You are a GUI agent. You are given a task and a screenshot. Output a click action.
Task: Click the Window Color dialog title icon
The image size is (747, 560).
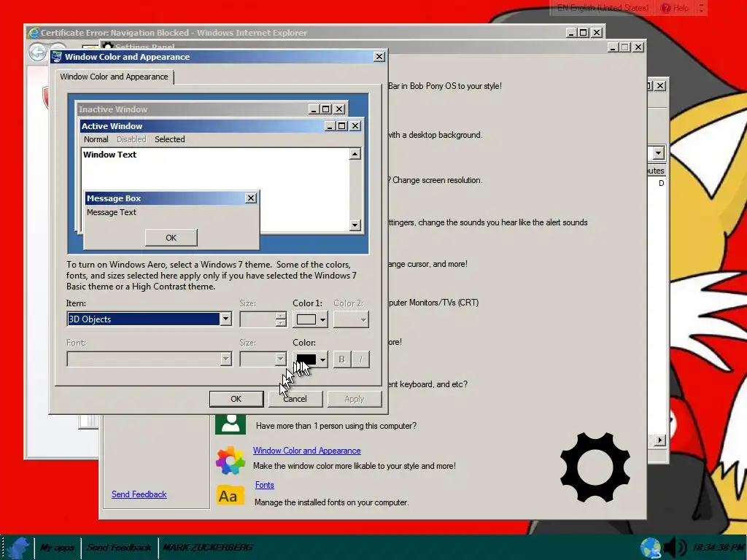[x=57, y=57]
